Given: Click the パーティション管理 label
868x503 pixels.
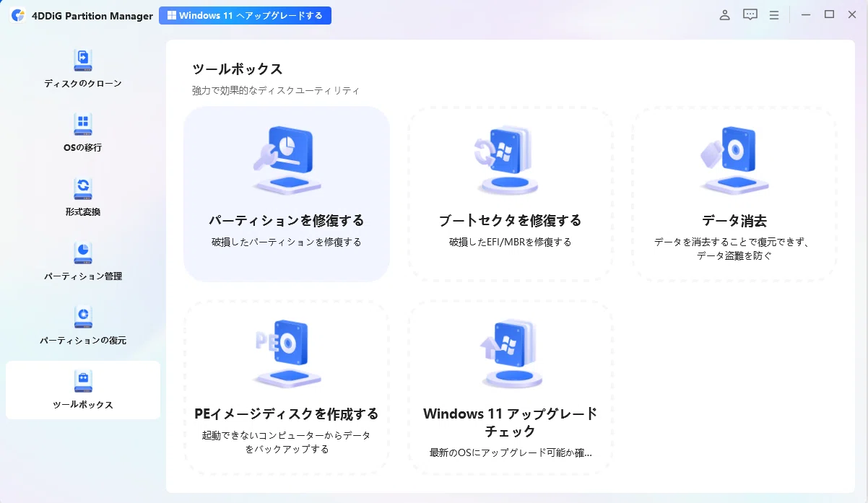Looking at the screenshot, I should click(x=83, y=276).
